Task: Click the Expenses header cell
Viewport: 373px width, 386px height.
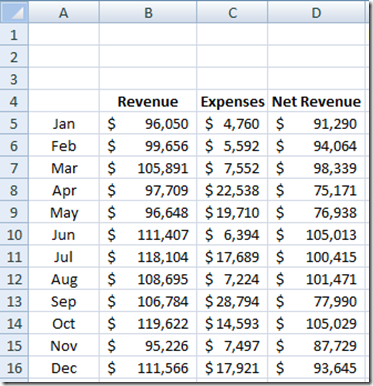Action: (x=232, y=101)
